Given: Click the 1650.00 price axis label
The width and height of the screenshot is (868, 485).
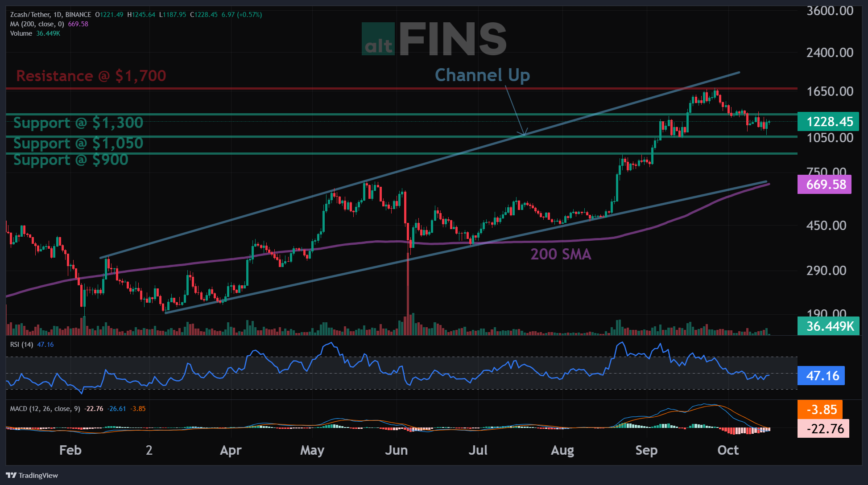Looking at the screenshot, I should [x=830, y=91].
